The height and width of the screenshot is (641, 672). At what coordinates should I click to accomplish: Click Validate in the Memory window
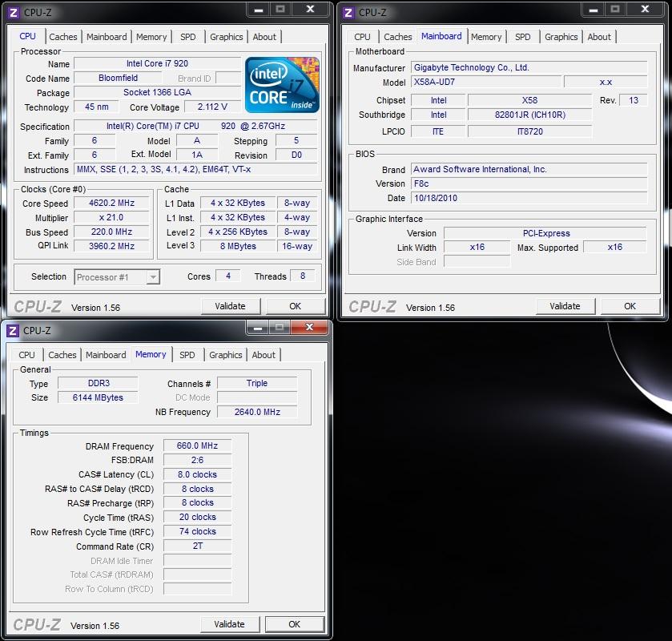coord(229,624)
